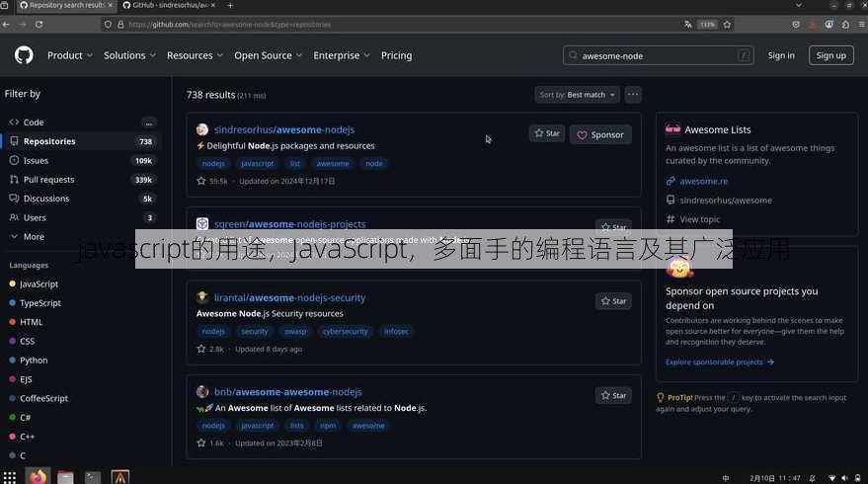Open the GitHub homepage logo
Screen dimensions: 868x484
(24, 55)
